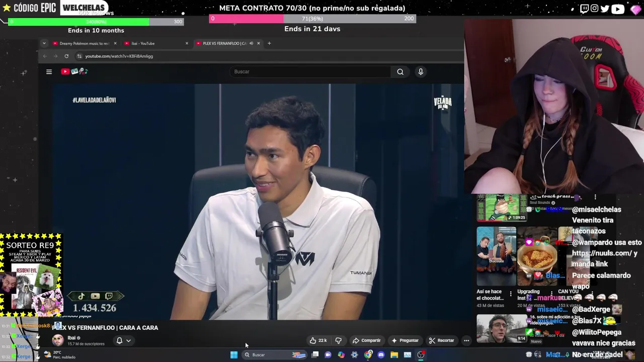Start voice search with microphone icon

421,71
